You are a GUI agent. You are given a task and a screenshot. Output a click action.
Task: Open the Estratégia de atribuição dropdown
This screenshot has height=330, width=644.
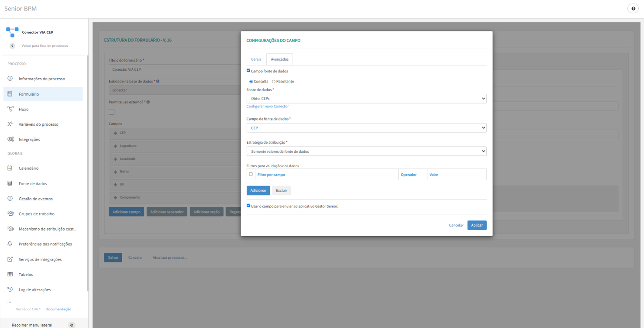tap(367, 151)
